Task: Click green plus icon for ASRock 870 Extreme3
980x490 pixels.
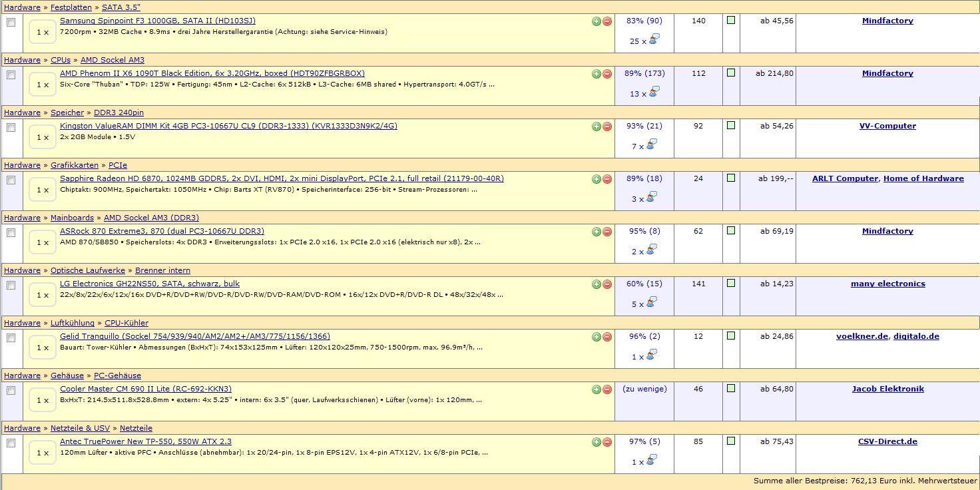Action: tap(597, 232)
